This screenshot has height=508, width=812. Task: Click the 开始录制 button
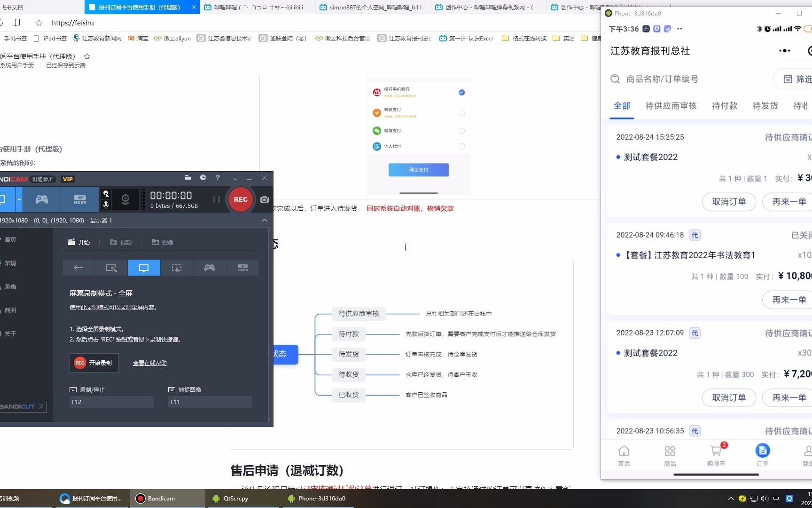click(94, 363)
